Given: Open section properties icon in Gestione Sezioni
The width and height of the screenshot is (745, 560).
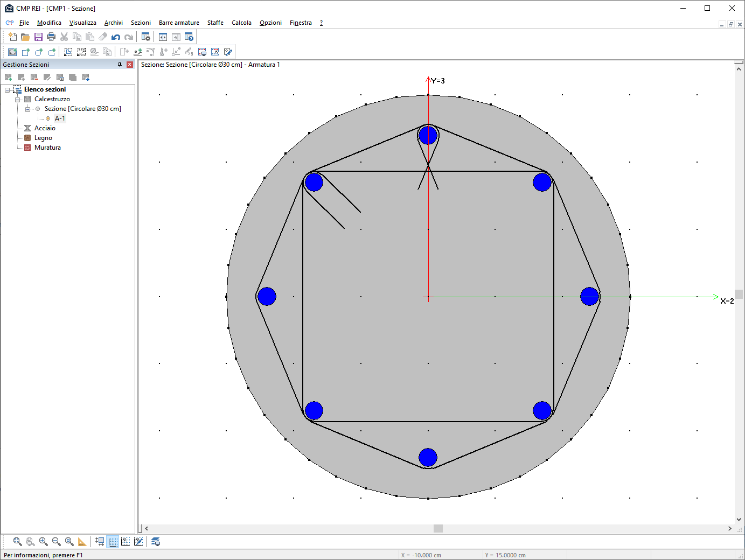Looking at the screenshot, I should click(60, 77).
